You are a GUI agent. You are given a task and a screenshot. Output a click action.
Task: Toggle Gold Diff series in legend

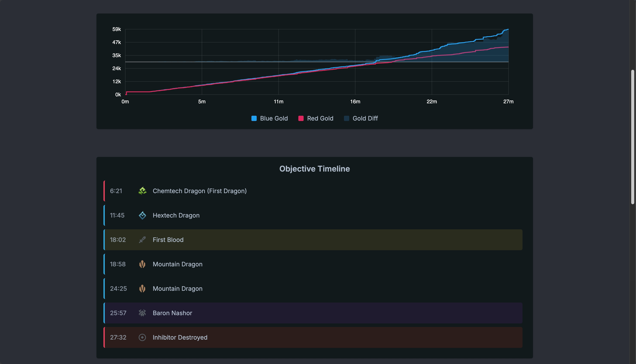click(x=365, y=119)
